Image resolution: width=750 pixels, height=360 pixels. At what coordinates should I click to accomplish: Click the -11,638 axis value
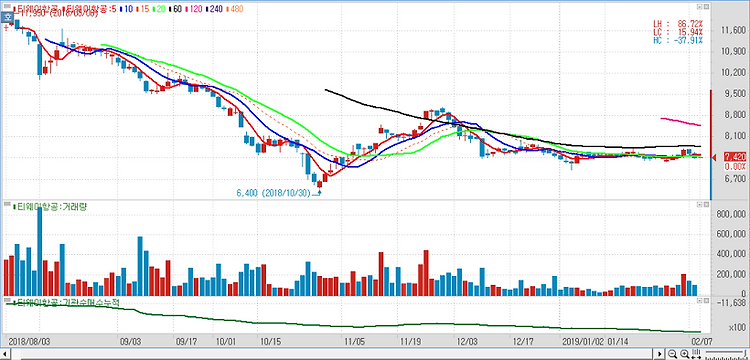[732, 303]
